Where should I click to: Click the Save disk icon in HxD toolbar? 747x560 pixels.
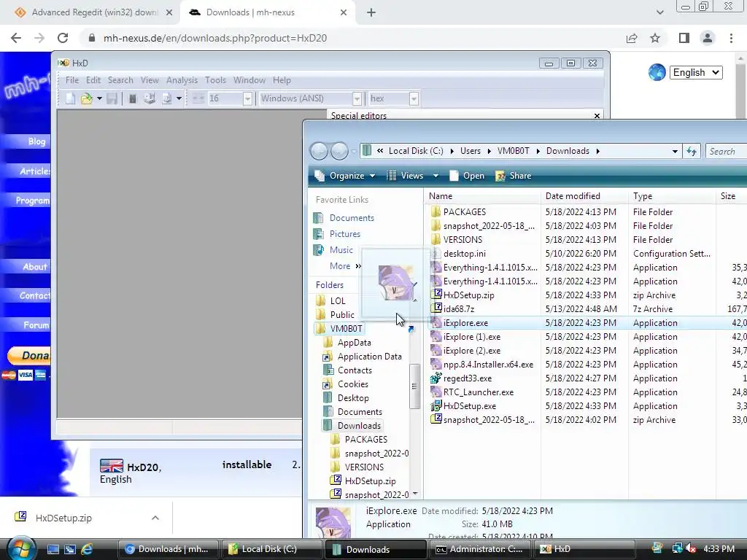click(112, 98)
